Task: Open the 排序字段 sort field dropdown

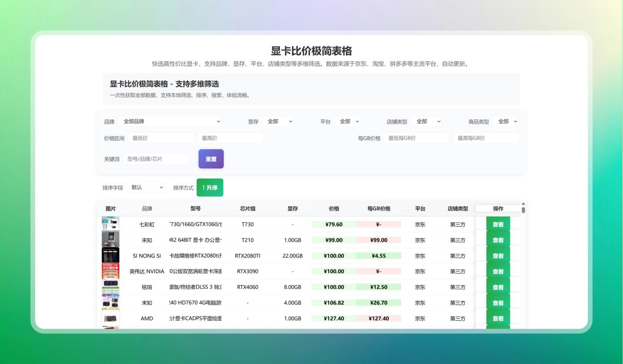Action: click(x=146, y=187)
